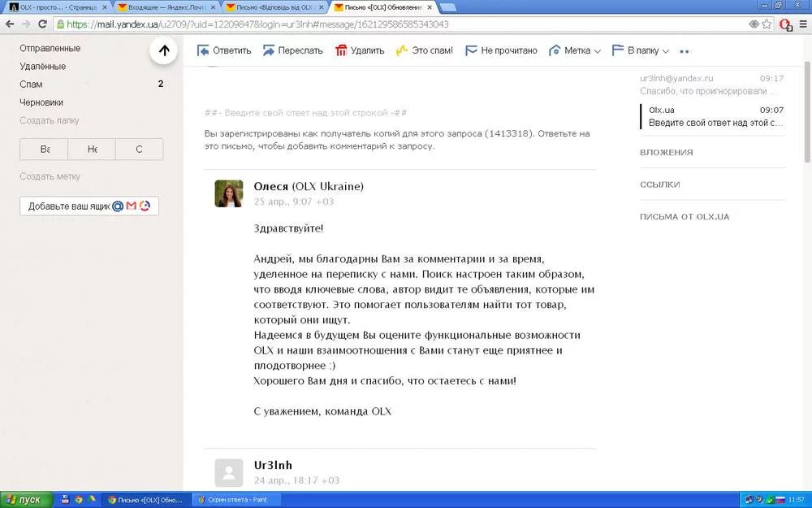Click the 'Создать метку' link
The width and height of the screenshot is (812, 508).
(50, 176)
